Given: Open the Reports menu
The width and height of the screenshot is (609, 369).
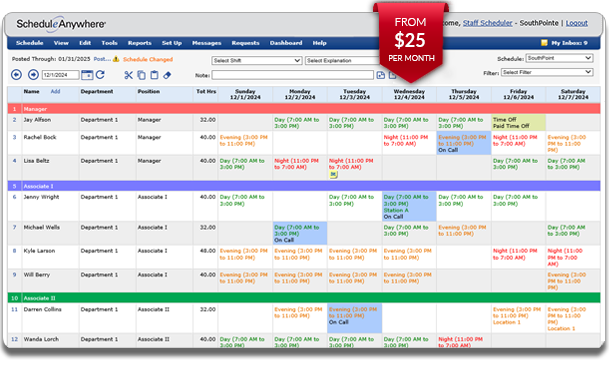Looking at the screenshot, I should [139, 43].
